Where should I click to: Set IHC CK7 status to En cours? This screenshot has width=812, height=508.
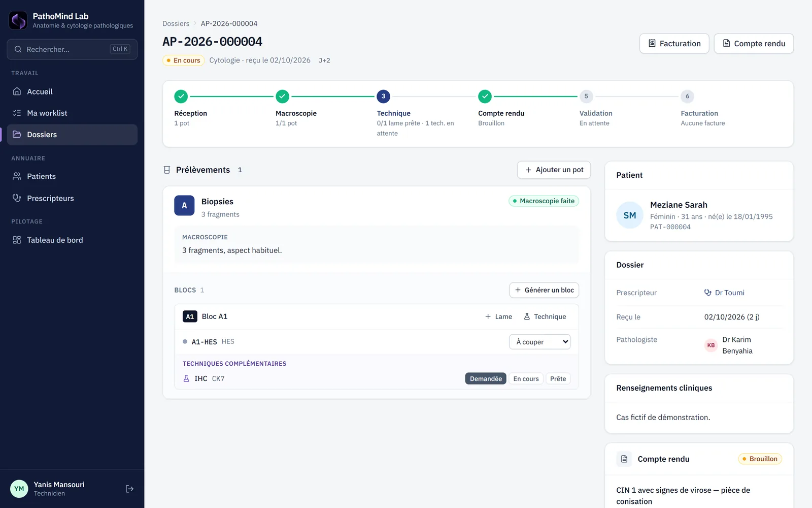coord(526,378)
